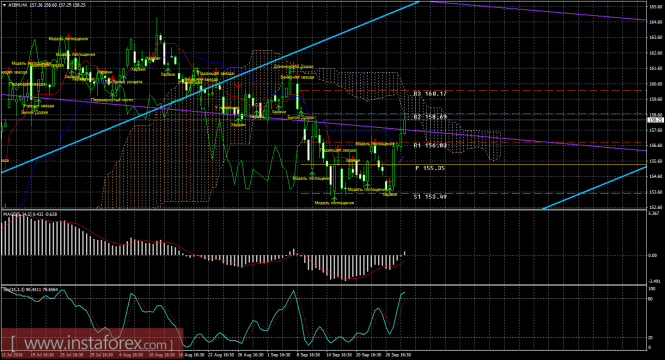Click the 8 Sep 16:30 time axis marker
This screenshot has height=360, width=665.
pos(309,354)
